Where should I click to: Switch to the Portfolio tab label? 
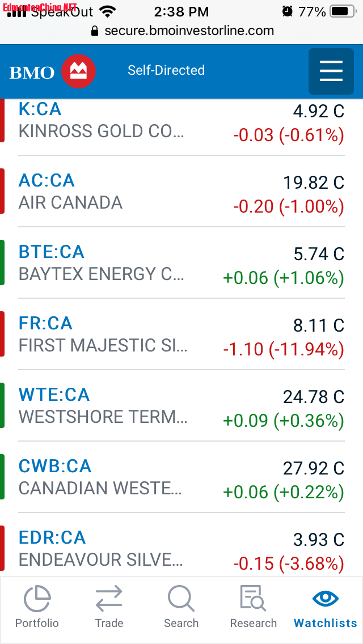[37, 623]
